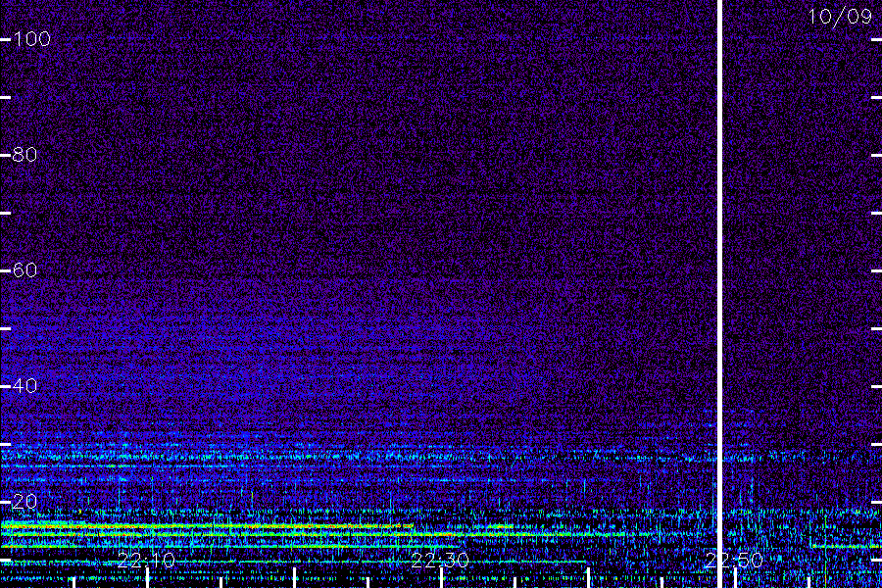882x588 pixels.
Task: Click the 20 frequency axis label
Action: coord(24,502)
